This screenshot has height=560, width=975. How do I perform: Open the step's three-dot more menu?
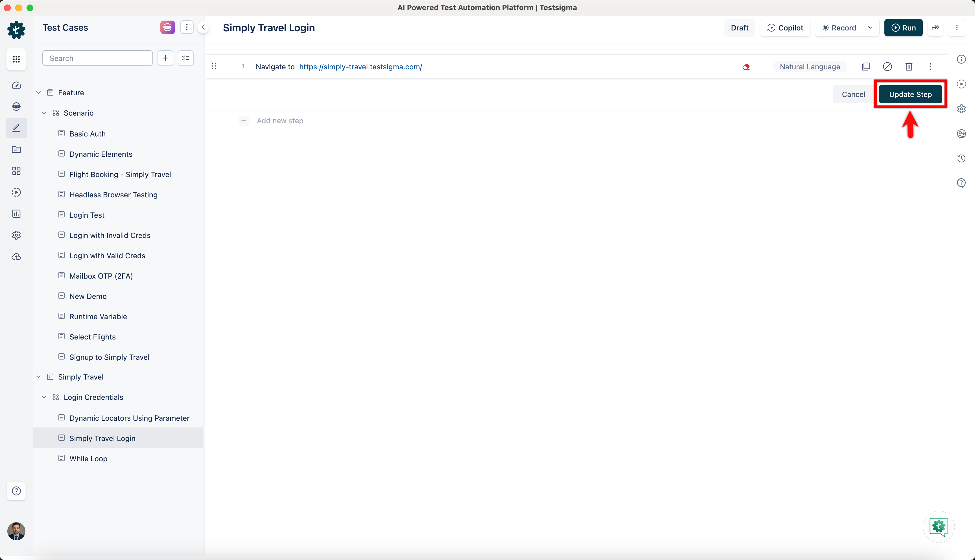(x=930, y=67)
